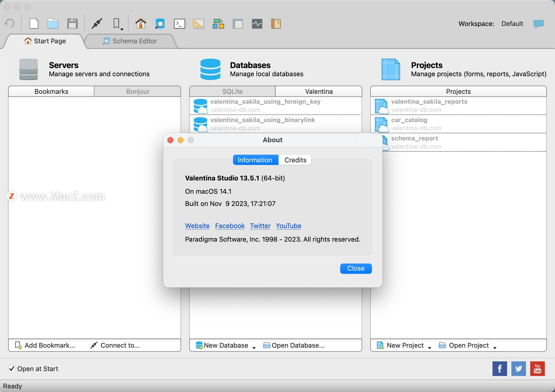Click cloud database icon beside valentina_sakila_using_foreign_key

[x=200, y=106]
